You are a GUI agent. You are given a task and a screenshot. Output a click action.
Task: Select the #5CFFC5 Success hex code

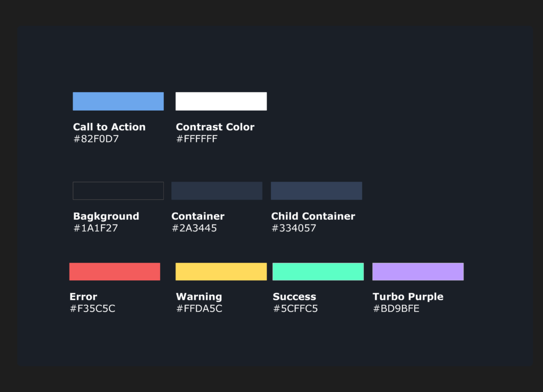tap(295, 309)
